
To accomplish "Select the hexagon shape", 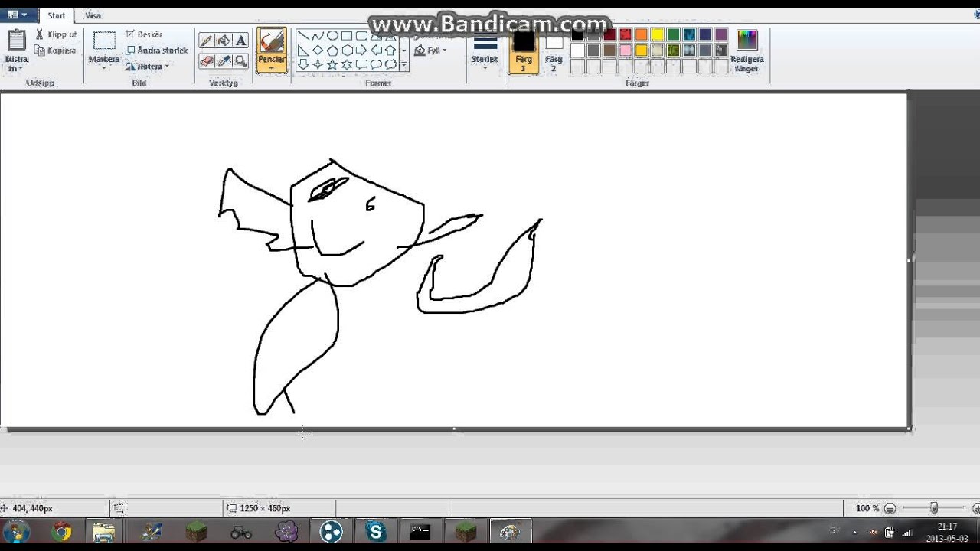I will pyautogui.click(x=347, y=51).
